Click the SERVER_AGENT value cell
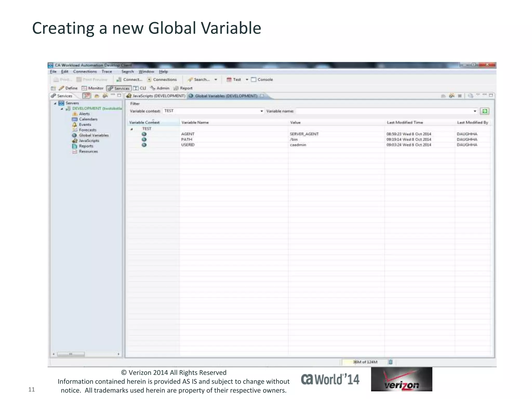The width and height of the screenshot is (532, 399). pos(304,134)
